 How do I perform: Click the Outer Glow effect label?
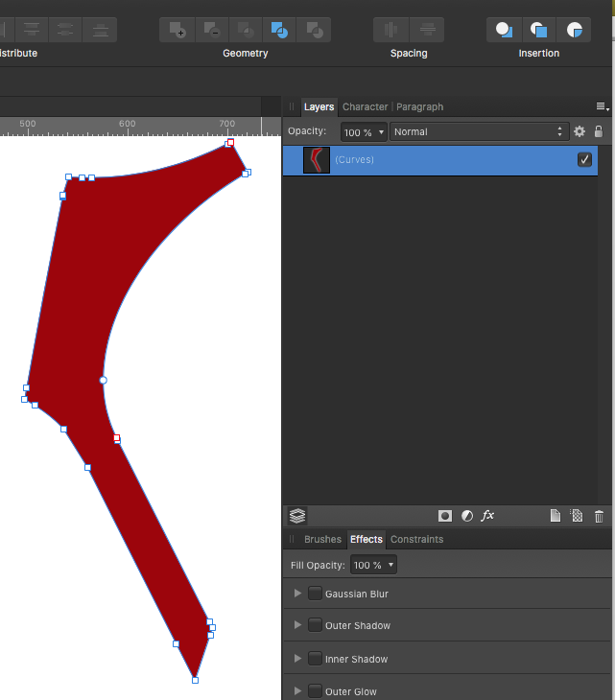tap(350, 691)
